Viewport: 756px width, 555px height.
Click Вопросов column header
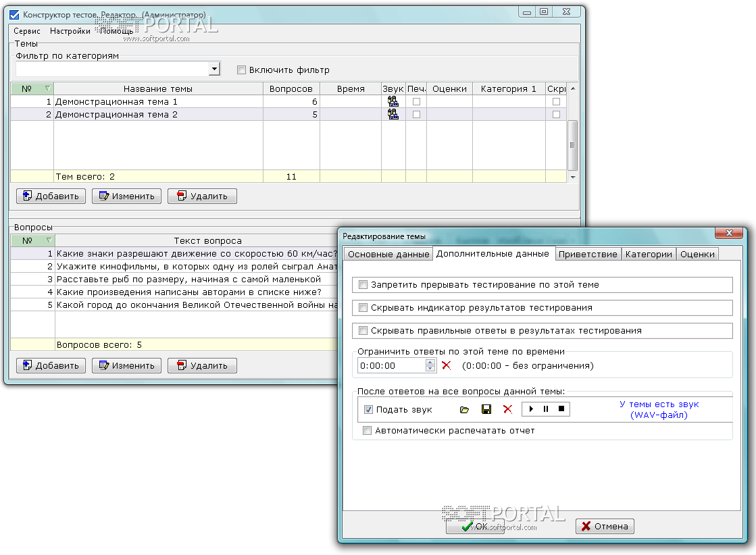[x=291, y=88]
